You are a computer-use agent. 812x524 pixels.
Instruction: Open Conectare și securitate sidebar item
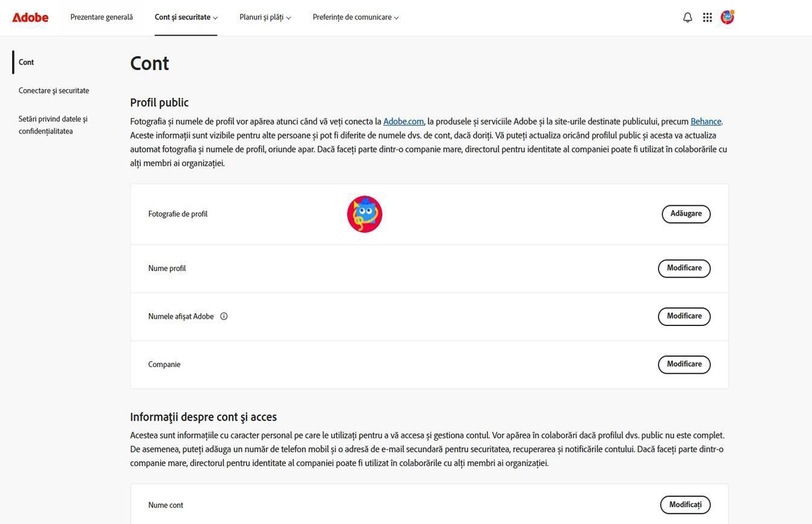(x=54, y=91)
